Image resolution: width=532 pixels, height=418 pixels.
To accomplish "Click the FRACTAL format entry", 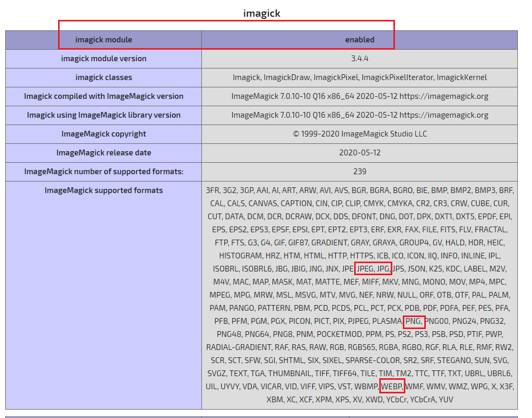I will click(490, 230).
